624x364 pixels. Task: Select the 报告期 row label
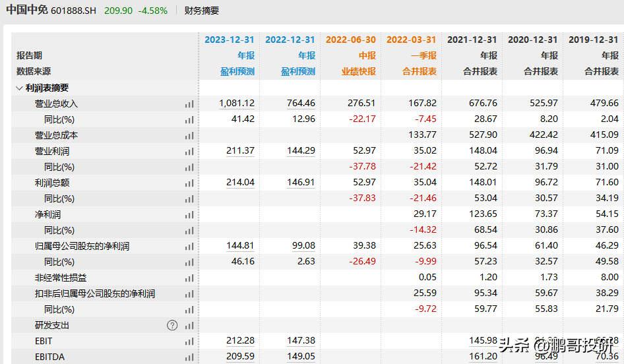(x=29, y=55)
